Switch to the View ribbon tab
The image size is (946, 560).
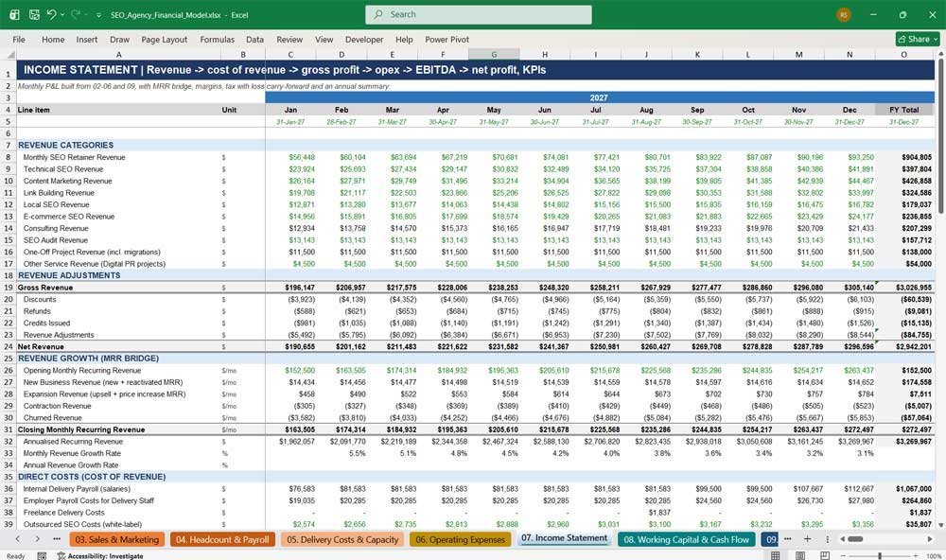(324, 39)
